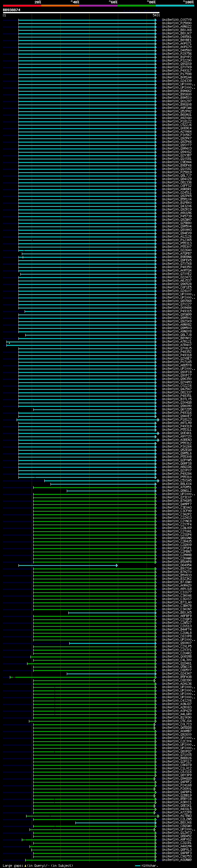This screenshot has height=868, width=197.
Task: Select the UniRef100_P29756 label
Action: 176,54
